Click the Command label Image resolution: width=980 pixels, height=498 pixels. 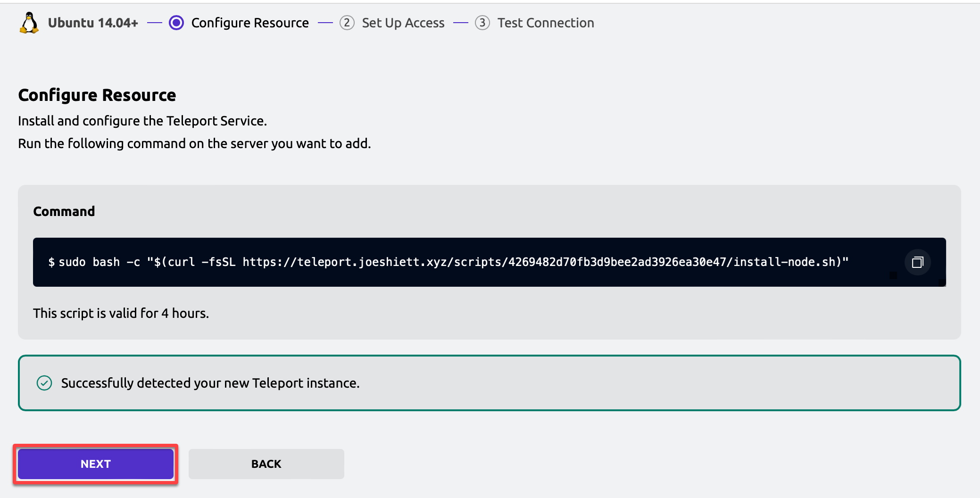coord(64,211)
